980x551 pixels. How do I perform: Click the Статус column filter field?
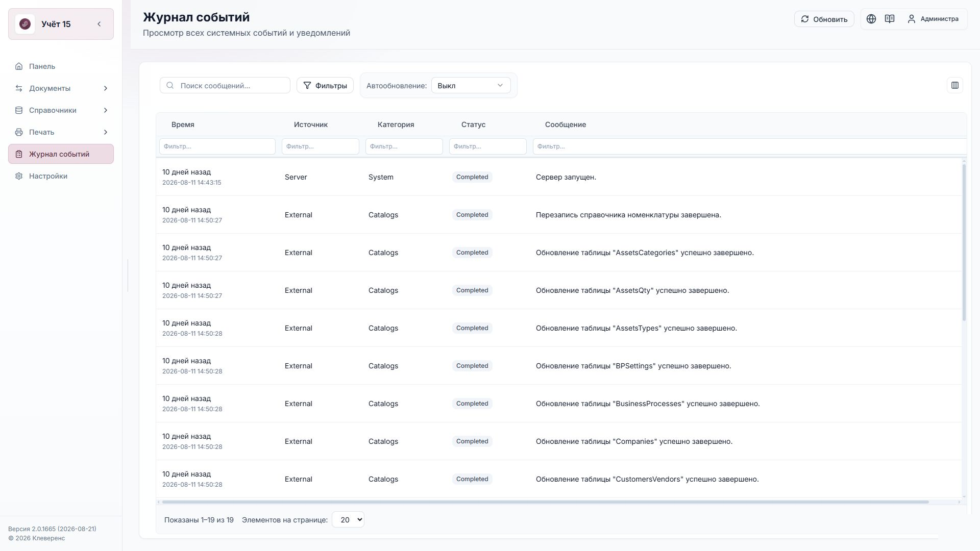(488, 146)
